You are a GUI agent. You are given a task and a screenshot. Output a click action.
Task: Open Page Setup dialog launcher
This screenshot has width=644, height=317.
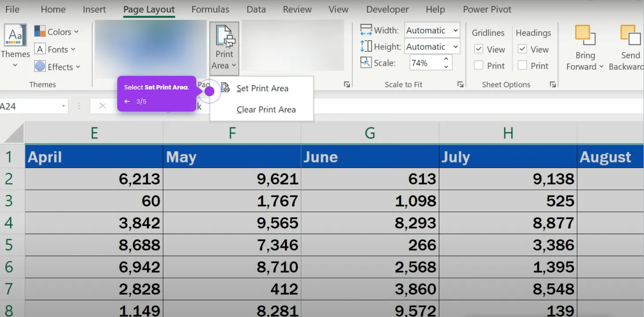click(347, 84)
